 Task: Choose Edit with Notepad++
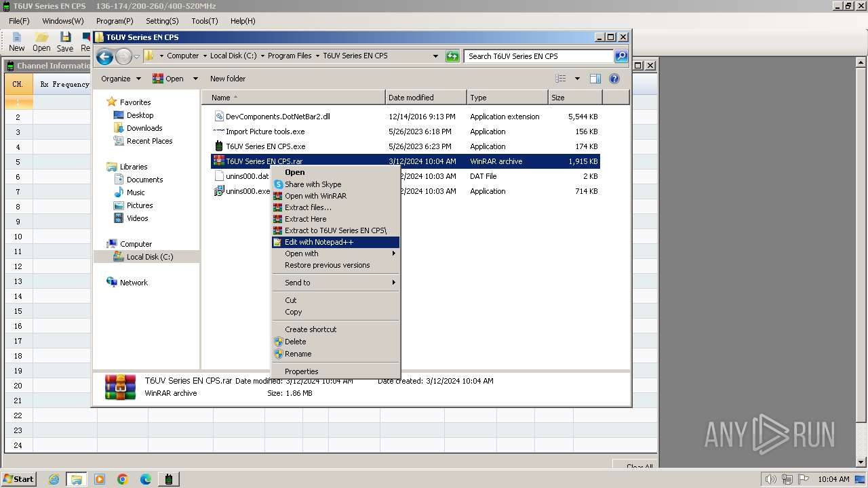point(336,242)
